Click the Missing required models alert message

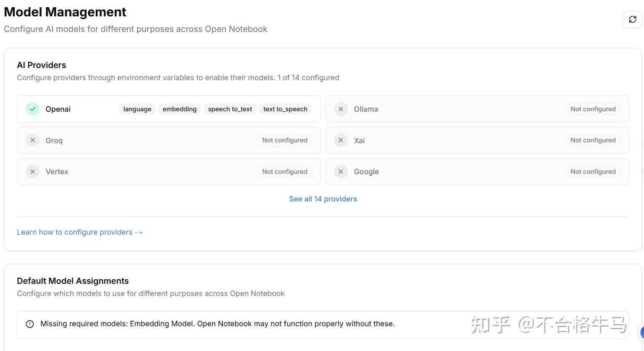tap(217, 324)
